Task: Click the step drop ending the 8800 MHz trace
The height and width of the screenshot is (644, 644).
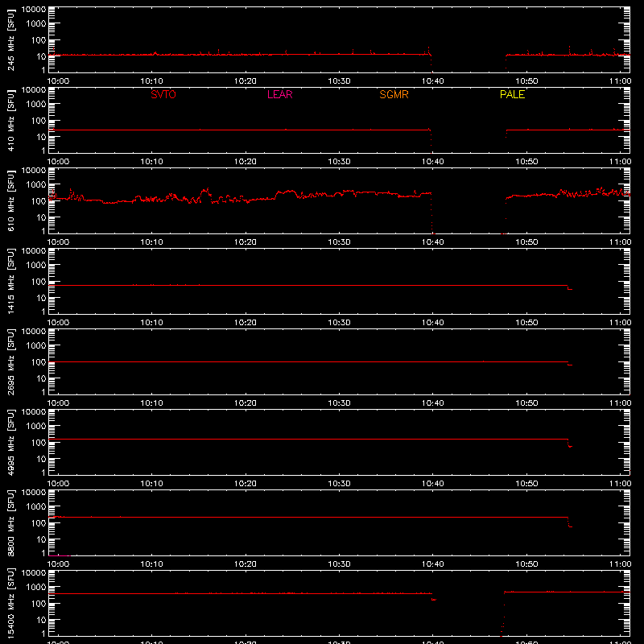Action: tap(570, 522)
